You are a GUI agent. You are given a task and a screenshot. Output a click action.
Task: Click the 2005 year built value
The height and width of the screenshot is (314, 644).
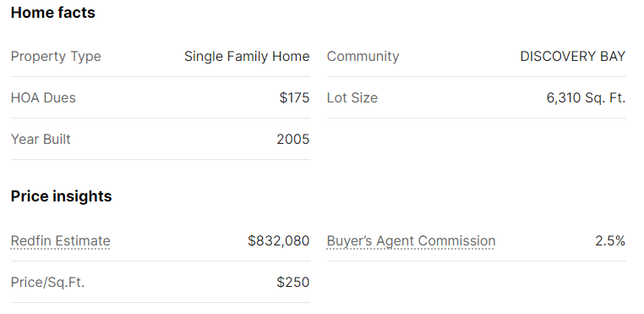[x=293, y=140]
